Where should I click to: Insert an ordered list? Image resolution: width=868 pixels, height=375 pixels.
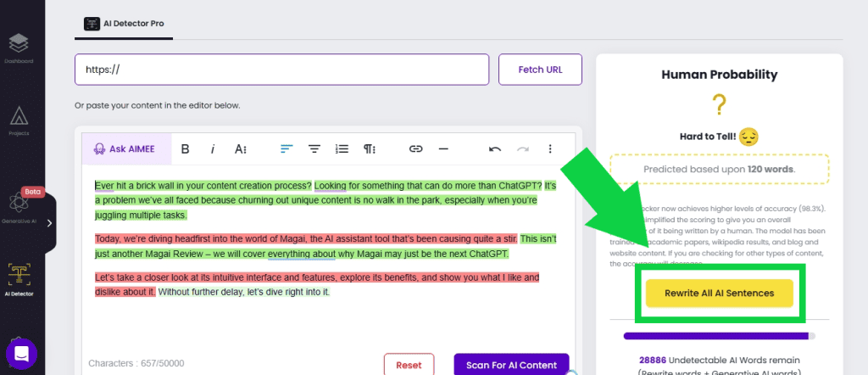342,149
